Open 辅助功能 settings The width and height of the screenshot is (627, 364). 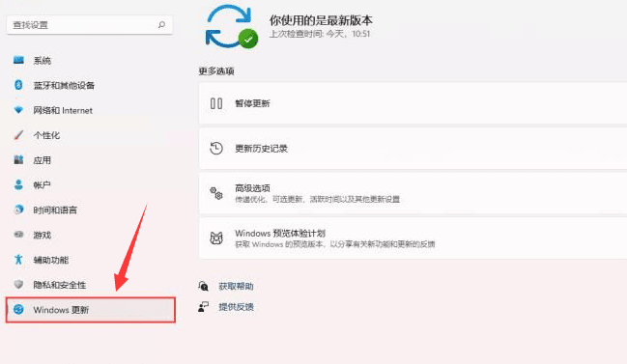90,260
